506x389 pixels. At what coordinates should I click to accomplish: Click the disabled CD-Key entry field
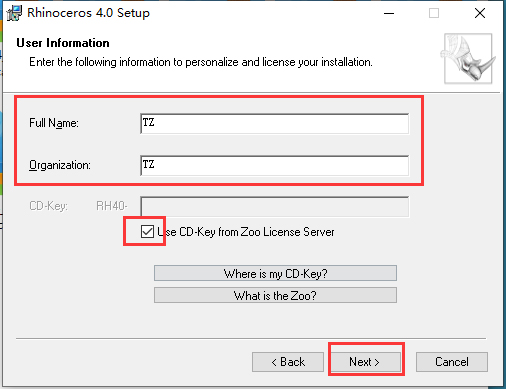click(x=275, y=207)
